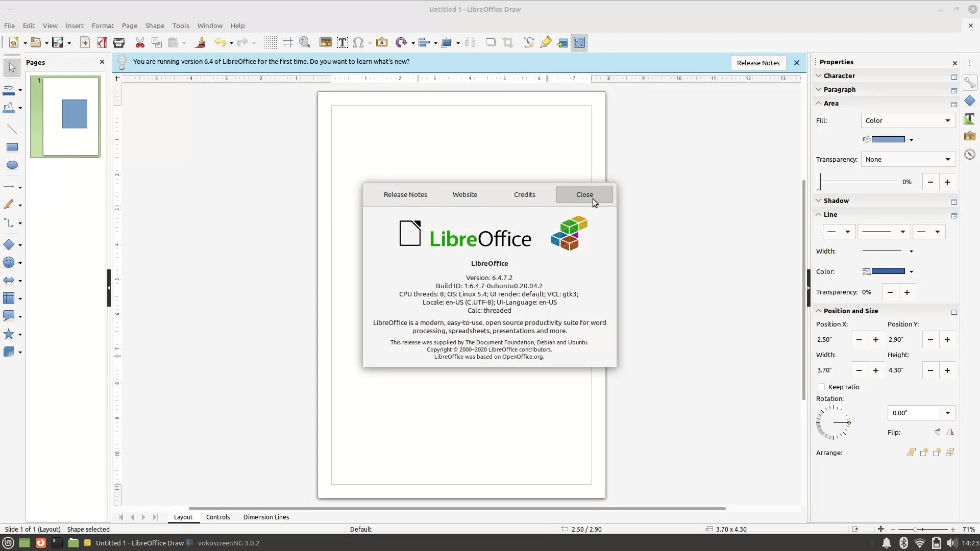The height and width of the screenshot is (551, 980).
Task: Open the Tools menu
Action: [x=181, y=26]
